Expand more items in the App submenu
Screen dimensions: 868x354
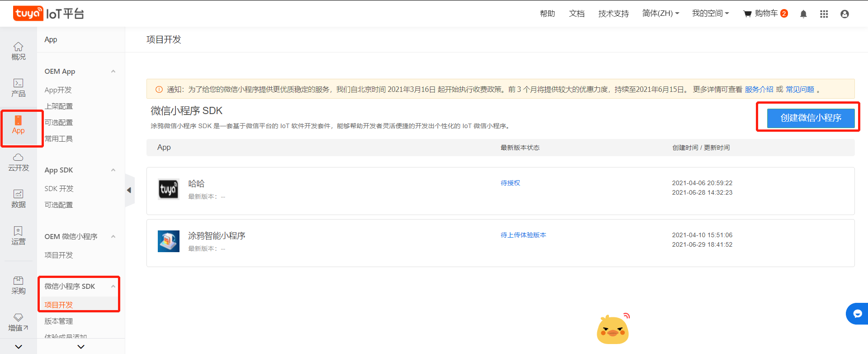click(81, 347)
